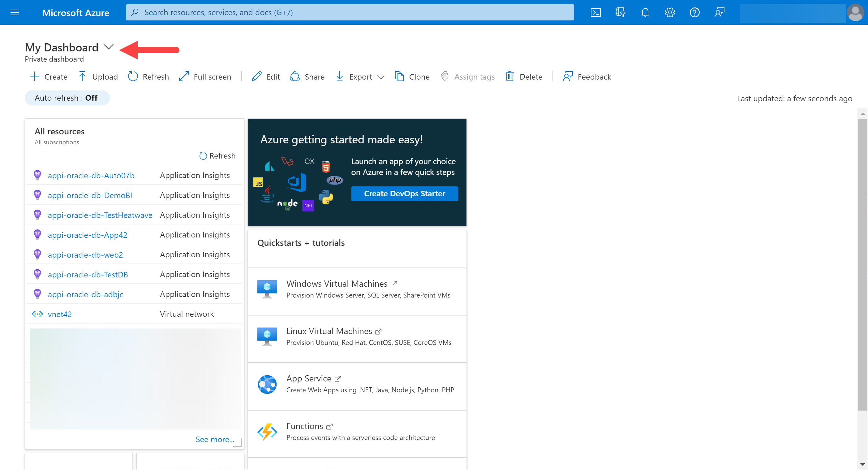The image size is (868, 470).
Task: Open the appi-oracle-db-App42 resource
Action: pos(88,235)
